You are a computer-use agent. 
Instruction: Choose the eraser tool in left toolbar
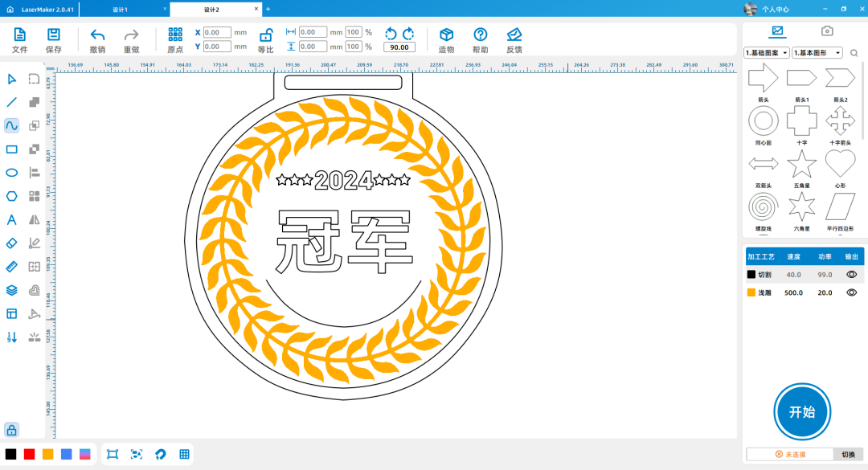tap(12, 243)
